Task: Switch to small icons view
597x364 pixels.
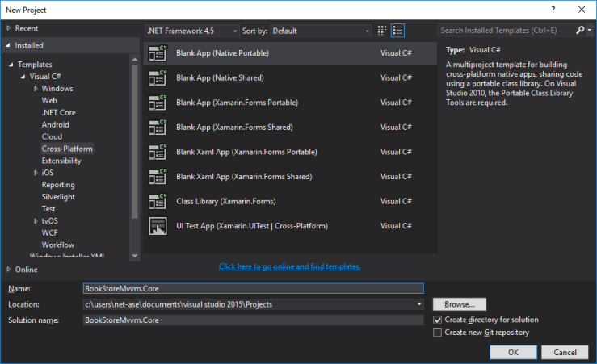Action: [x=381, y=31]
